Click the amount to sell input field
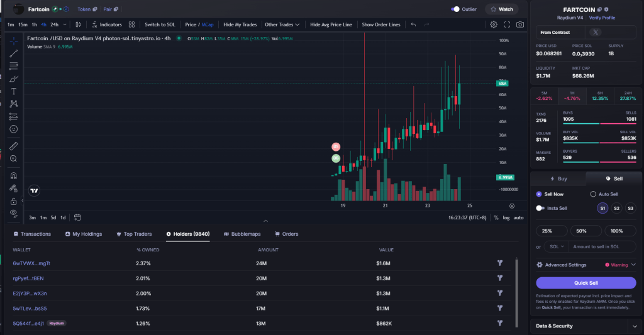The height and width of the screenshot is (335, 644). pos(602,247)
